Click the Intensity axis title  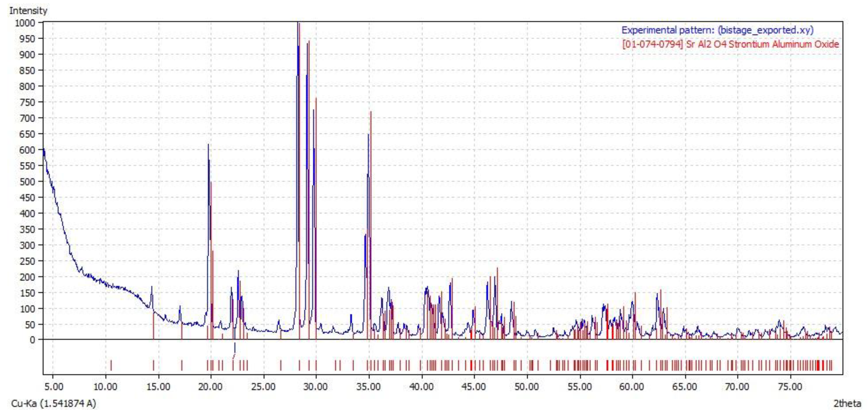click(x=28, y=11)
